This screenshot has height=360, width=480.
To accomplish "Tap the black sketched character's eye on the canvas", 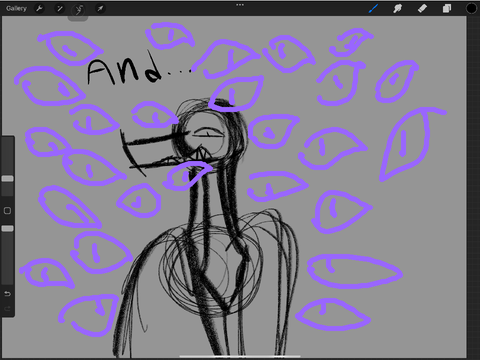I will [x=208, y=134].
